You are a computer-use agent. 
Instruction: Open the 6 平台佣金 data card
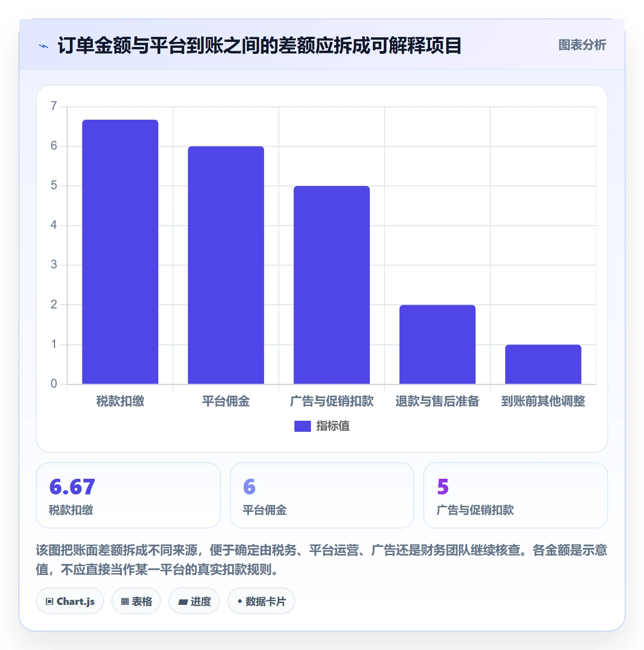click(x=322, y=495)
